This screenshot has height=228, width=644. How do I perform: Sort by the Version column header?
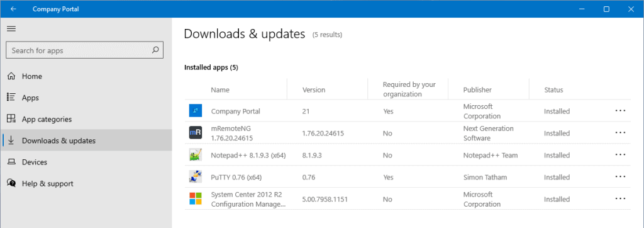313,89
